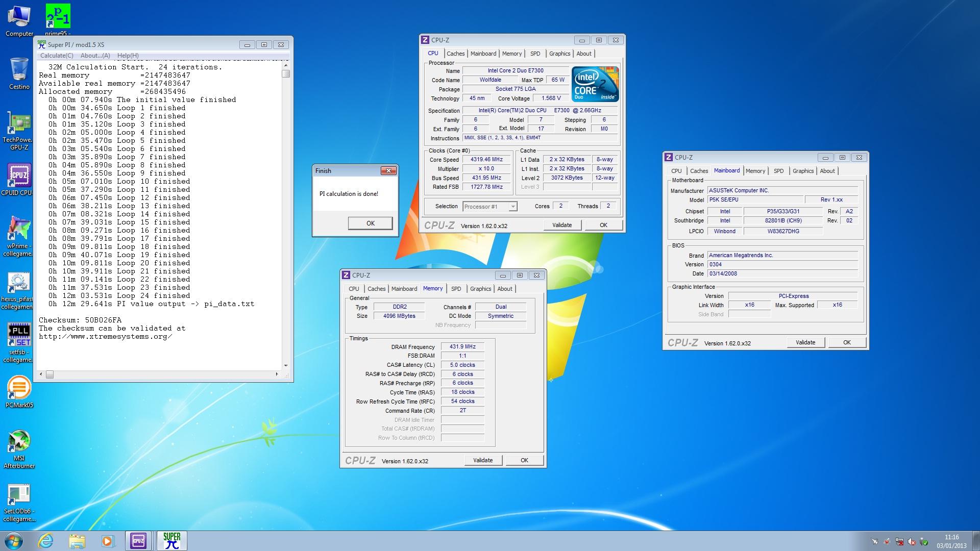The width and height of the screenshot is (980, 551).
Task: Click OK in the CPU-Z Mainboard window
Action: (x=847, y=342)
